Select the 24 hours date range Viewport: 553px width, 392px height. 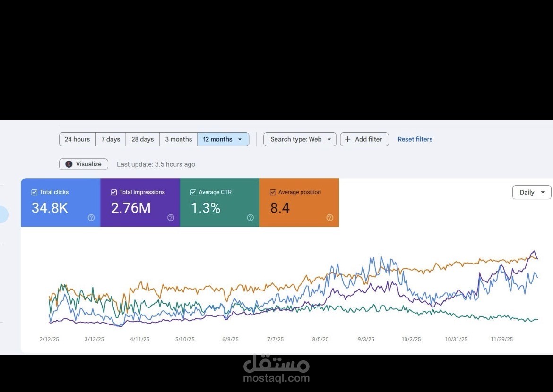pos(77,139)
